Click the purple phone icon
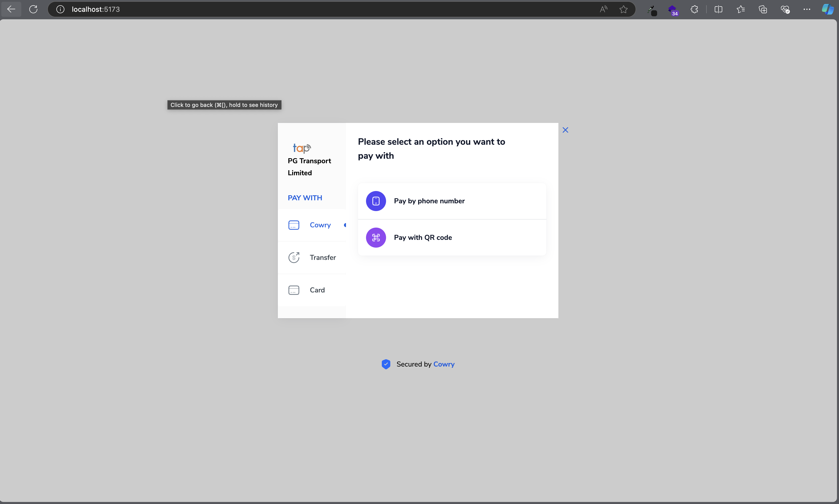The width and height of the screenshot is (839, 504). (x=376, y=201)
